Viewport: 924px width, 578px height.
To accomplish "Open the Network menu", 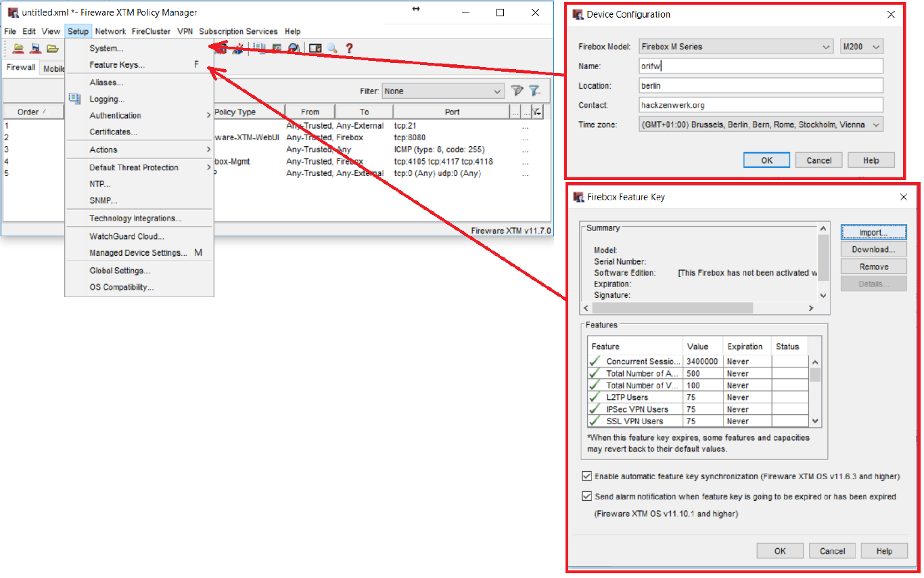I will tap(110, 31).
